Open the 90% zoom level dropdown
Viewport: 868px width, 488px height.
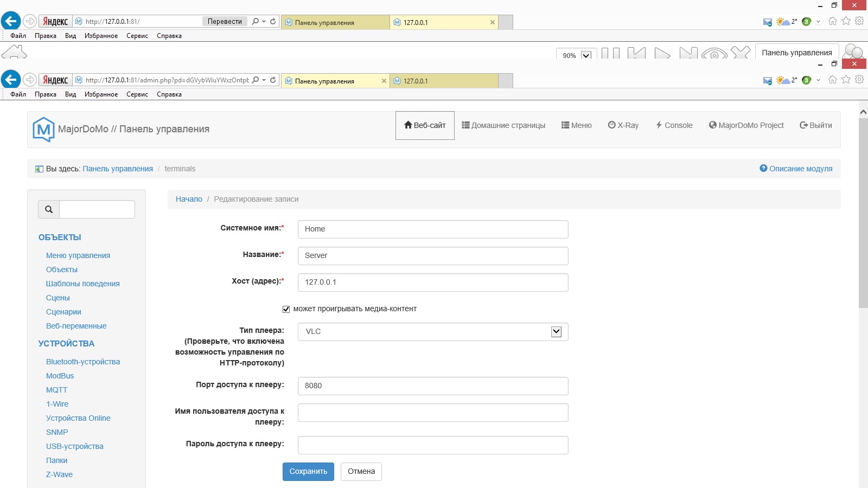click(x=586, y=55)
